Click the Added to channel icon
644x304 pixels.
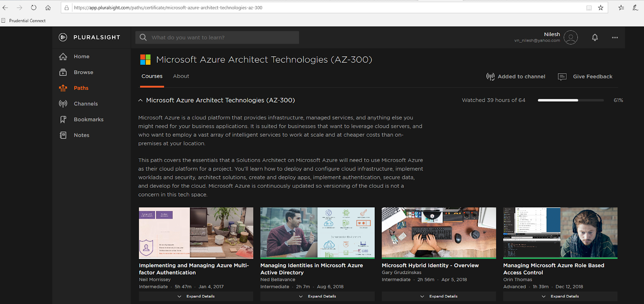(490, 76)
